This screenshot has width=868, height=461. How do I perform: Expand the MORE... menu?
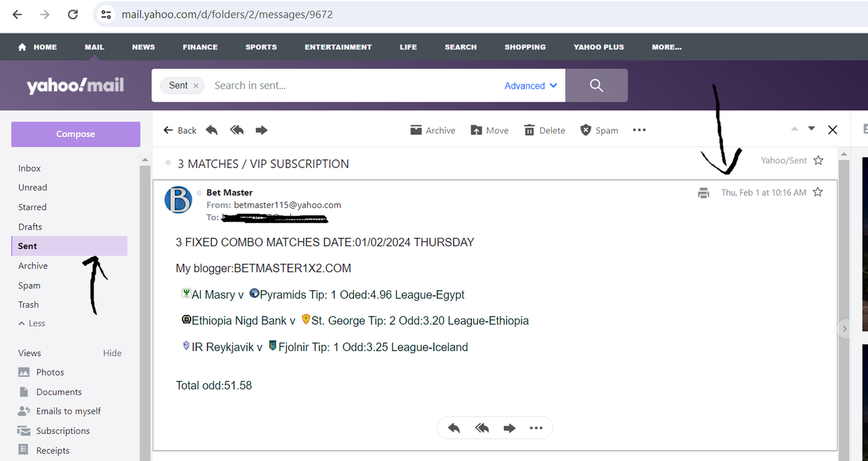667,47
